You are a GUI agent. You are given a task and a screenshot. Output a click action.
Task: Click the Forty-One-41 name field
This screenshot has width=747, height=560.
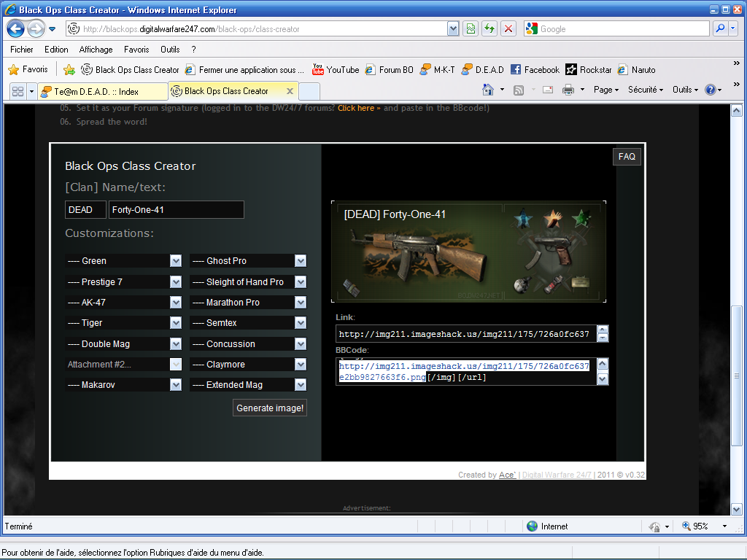coord(177,210)
